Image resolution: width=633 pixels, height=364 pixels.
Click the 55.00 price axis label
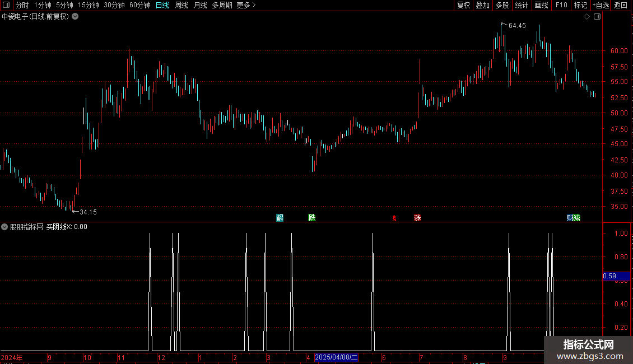(x=619, y=82)
